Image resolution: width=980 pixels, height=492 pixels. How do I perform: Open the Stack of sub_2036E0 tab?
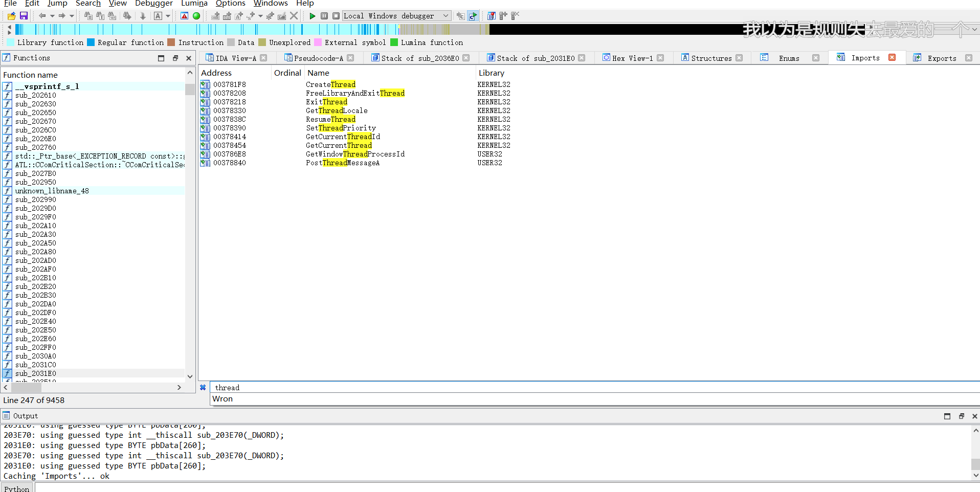[420, 58]
